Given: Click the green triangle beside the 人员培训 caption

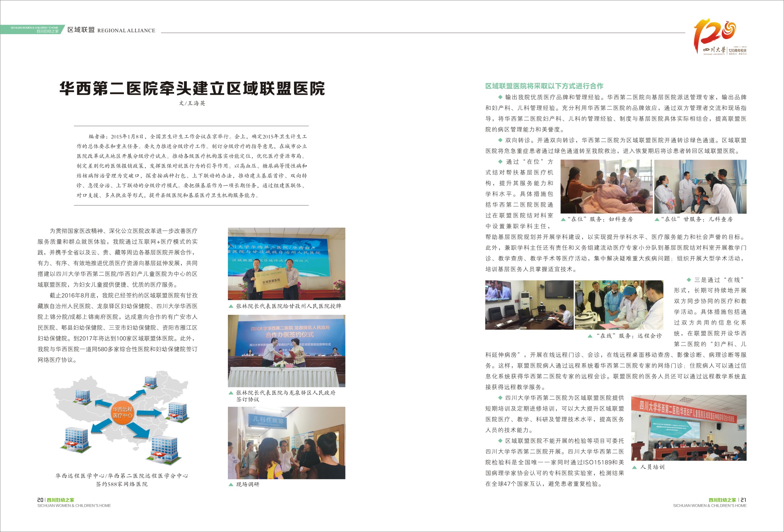Looking at the screenshot, I should 634,467.
